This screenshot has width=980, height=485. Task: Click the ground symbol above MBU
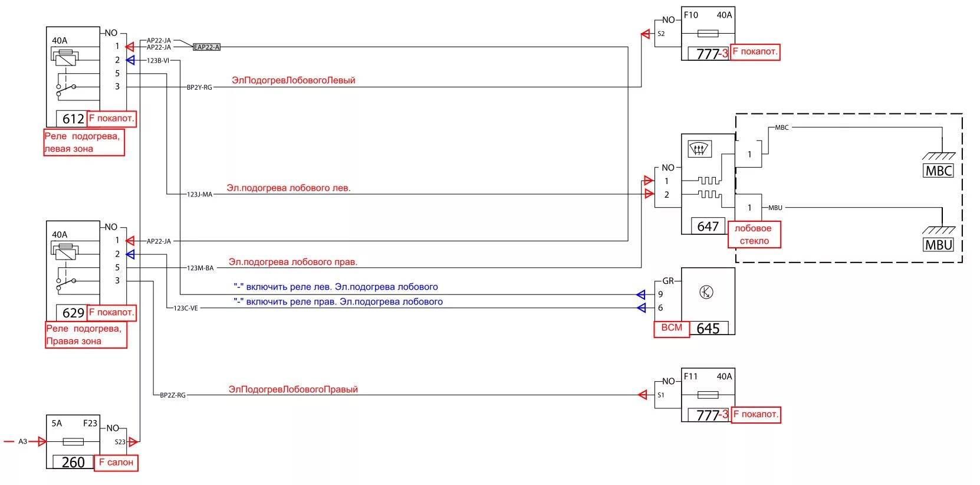939,230
